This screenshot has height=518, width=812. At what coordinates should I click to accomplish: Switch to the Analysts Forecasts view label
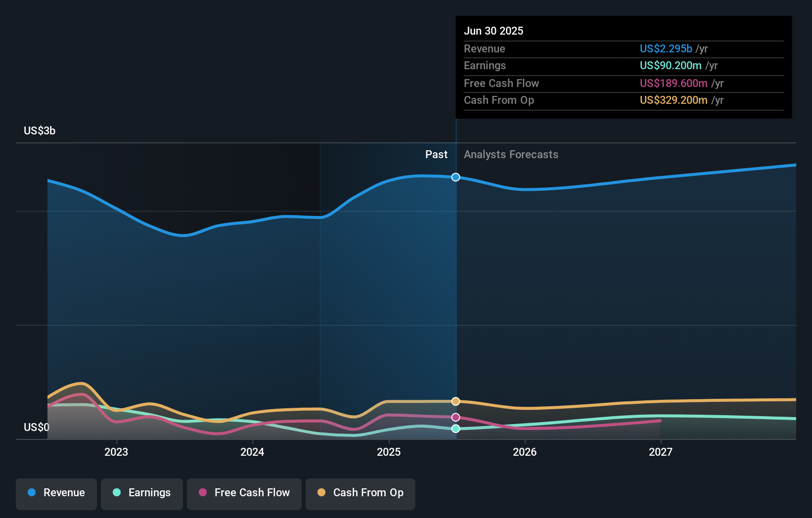(511, 154)
